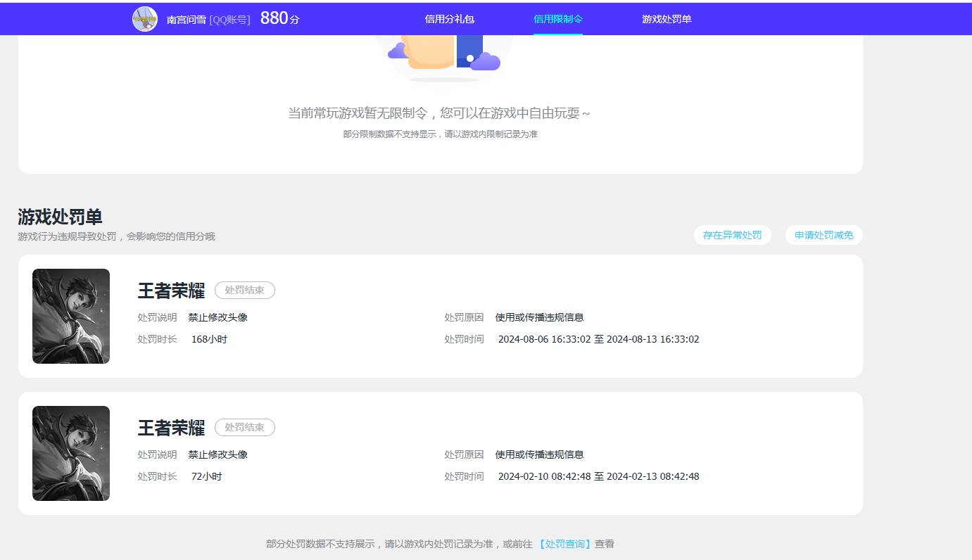
Task: Click the first 处罚结束 status badge
Action: [244, 290]
